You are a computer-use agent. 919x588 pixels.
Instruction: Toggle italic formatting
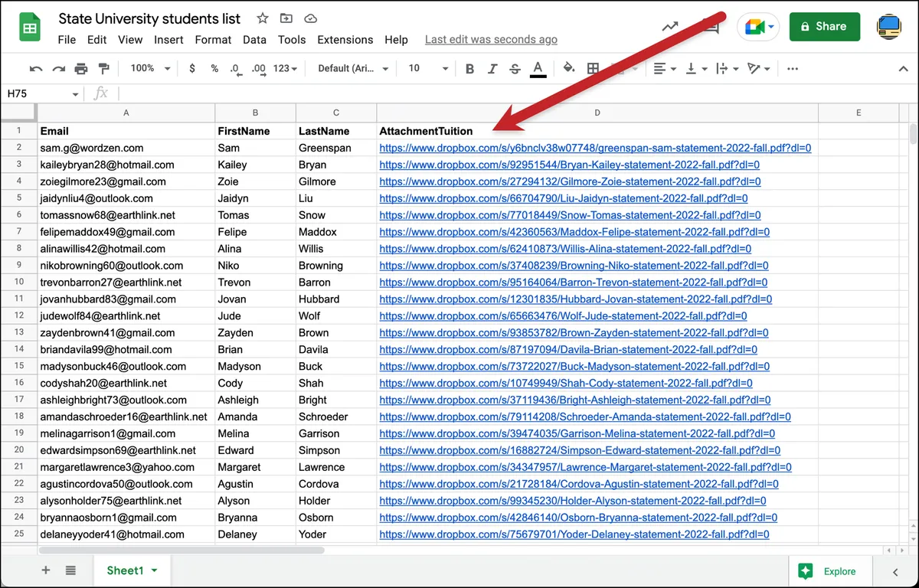coord(492,68)
